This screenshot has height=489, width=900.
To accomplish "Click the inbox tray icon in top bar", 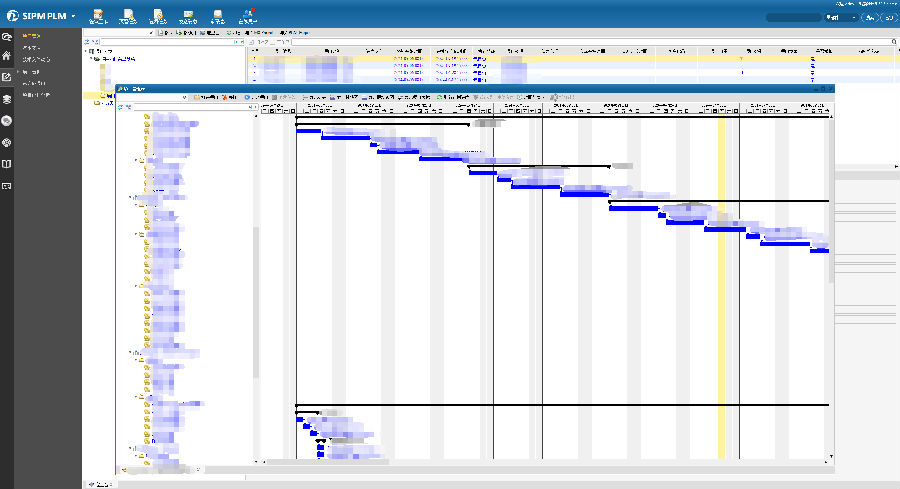I will [x=218, y=14].
